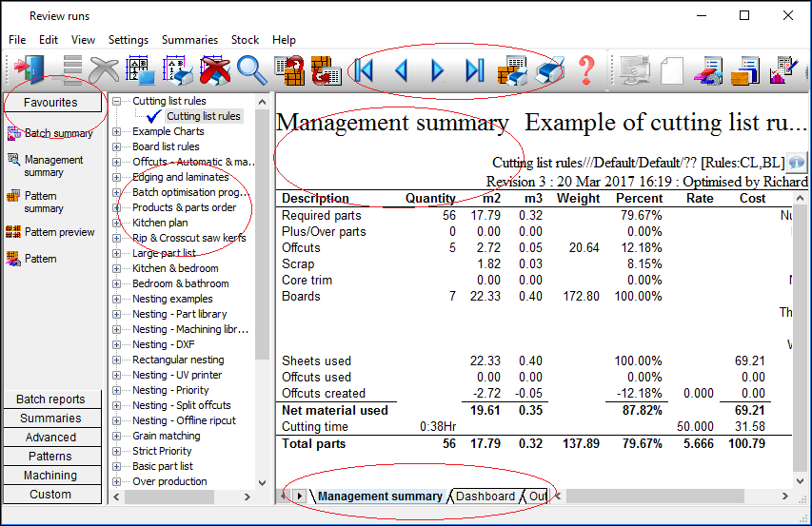Click the chart with pencil icon at toolbar end
The image size is (812, 526).
(783, 70)
